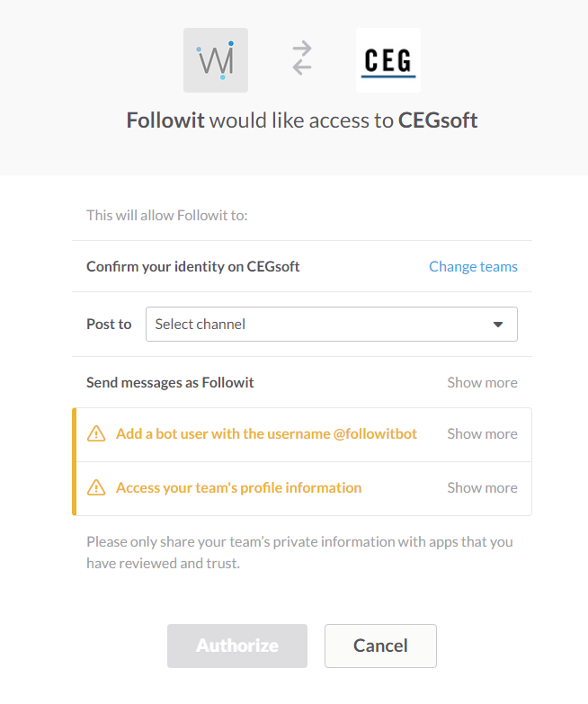Click the Followit would like access heading
The image size is (588, 704).
point(302,120)
